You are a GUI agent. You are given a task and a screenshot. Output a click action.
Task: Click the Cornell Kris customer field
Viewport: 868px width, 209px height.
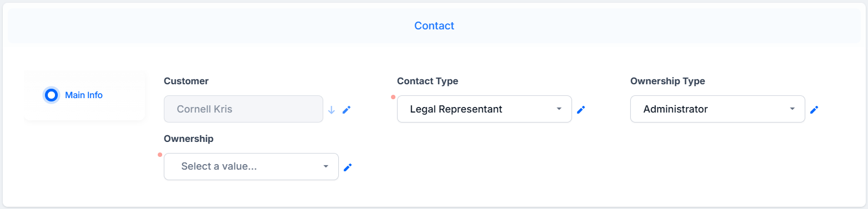[x=243, y=109]
